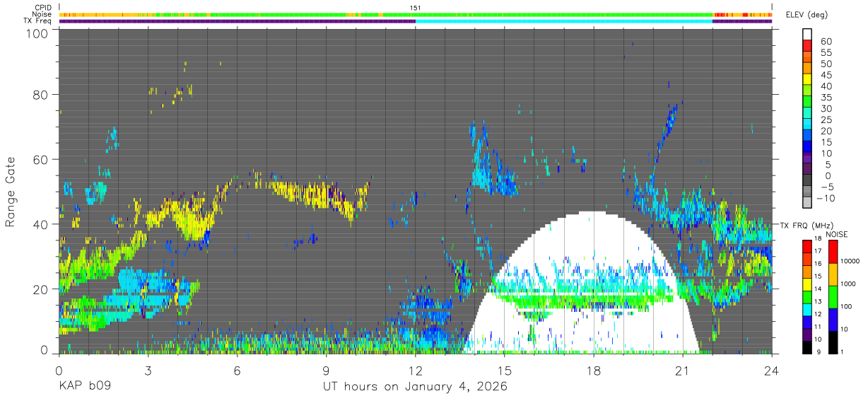Viewport: 868px width, 401px height.
Task: Select the ELEV (deg) color bar title
Action: click(x=807, y=15)
